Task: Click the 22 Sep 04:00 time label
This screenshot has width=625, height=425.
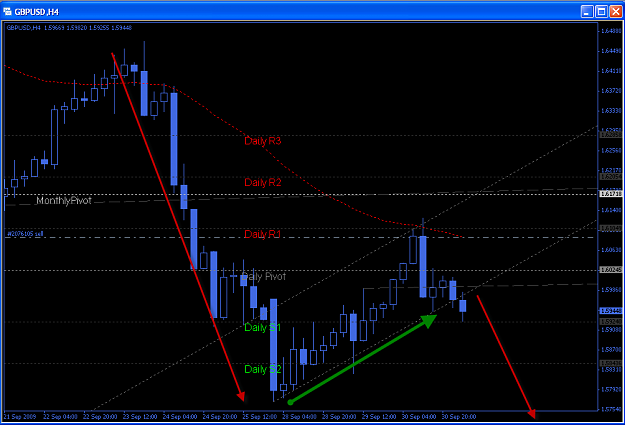Action: [x=60, y=417]
